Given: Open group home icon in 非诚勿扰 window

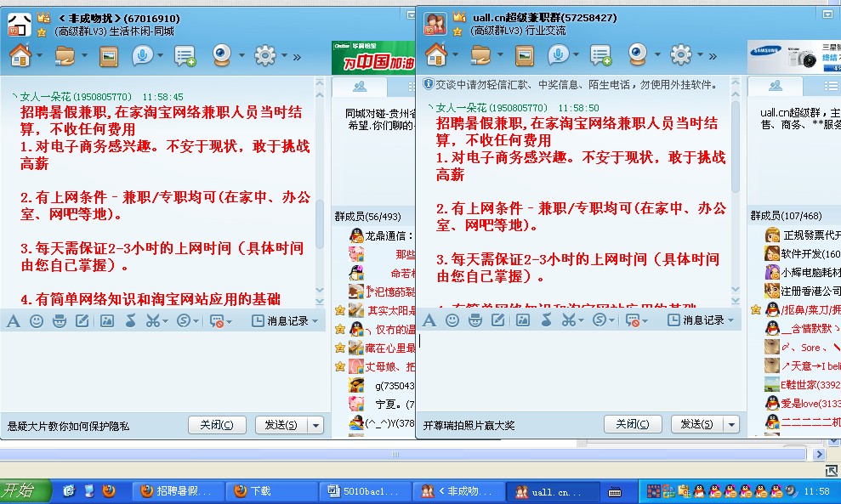Looking at the screenshot, I should point(20,54).
